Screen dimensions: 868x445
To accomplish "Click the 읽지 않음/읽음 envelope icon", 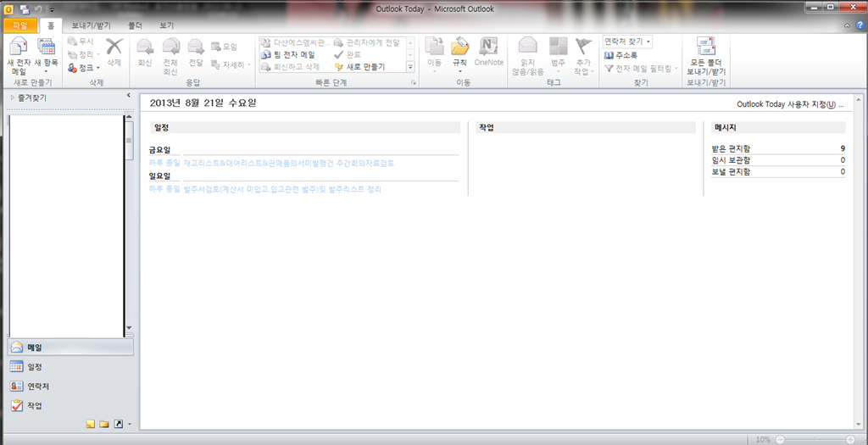I will pyautogui.click(x=527, y=46).
